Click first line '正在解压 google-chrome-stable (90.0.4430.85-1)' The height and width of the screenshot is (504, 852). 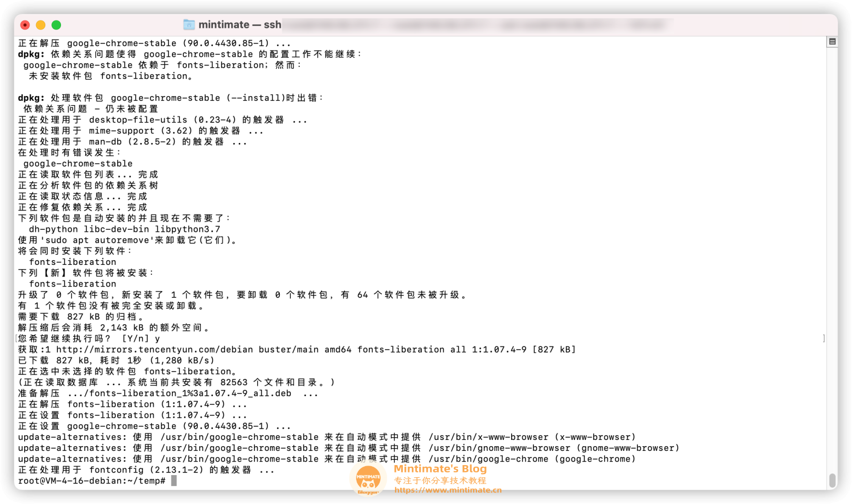point(154,43)
